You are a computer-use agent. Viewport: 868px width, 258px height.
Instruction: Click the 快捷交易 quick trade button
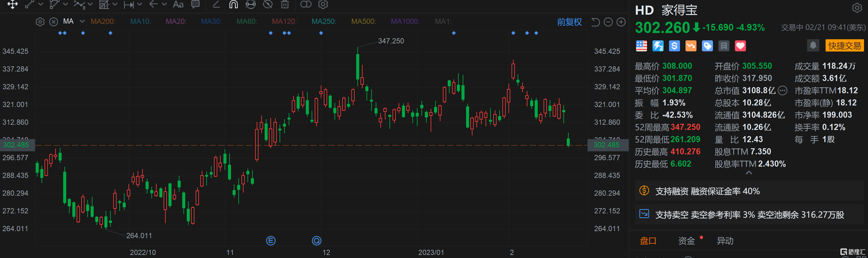(x=844, y=46)
